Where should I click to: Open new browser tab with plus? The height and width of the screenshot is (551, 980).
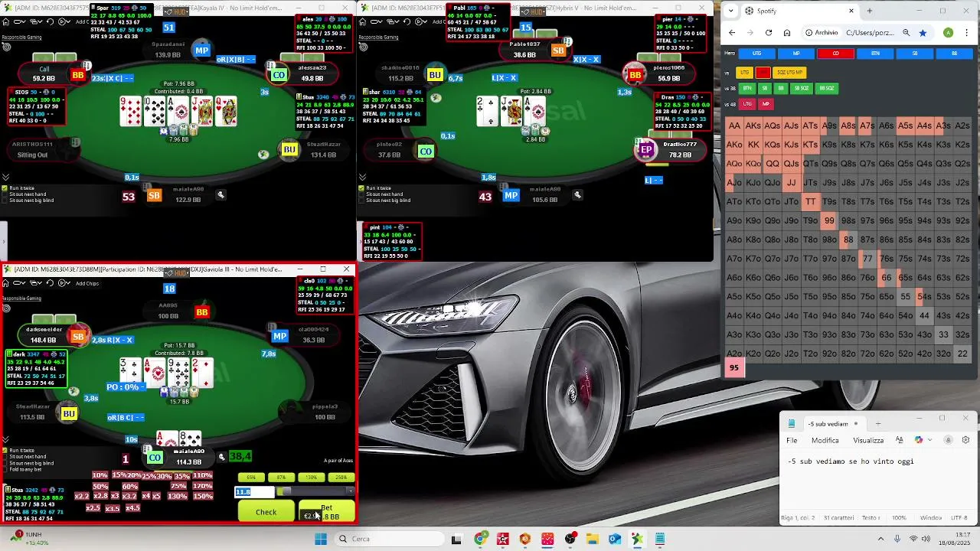coord(869,11)
